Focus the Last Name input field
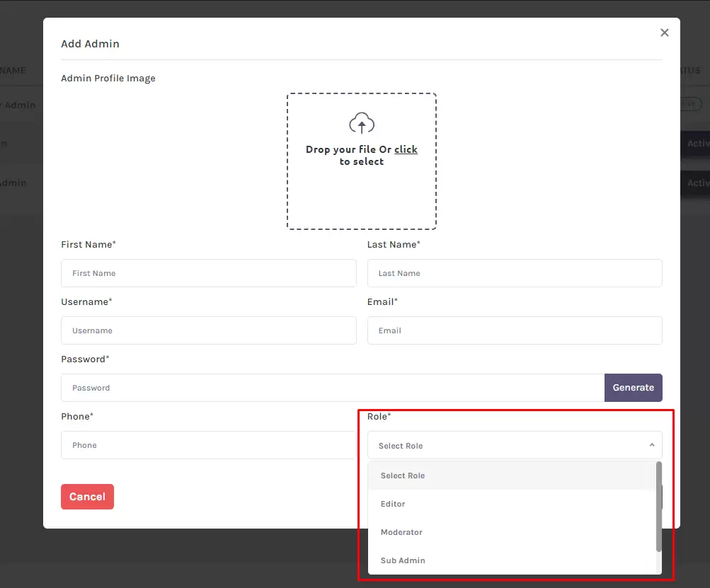The height and width of the screenshot is (588, 710). click(515, 273)
